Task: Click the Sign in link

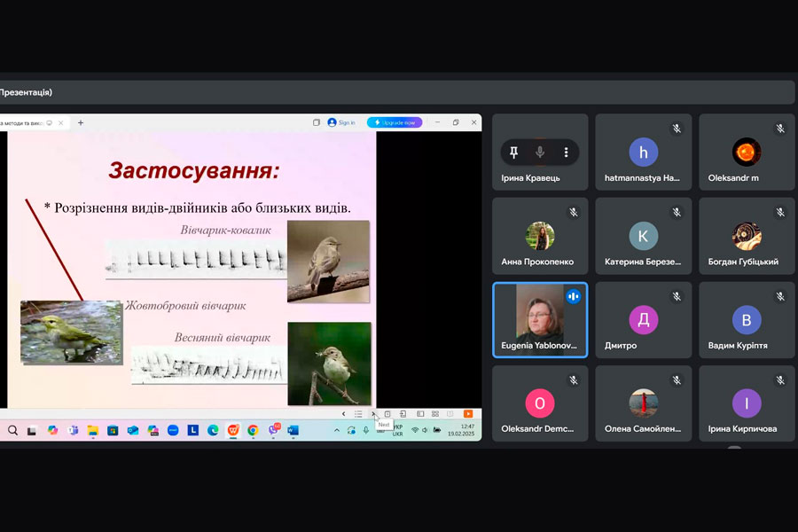Action: (341, 122)
